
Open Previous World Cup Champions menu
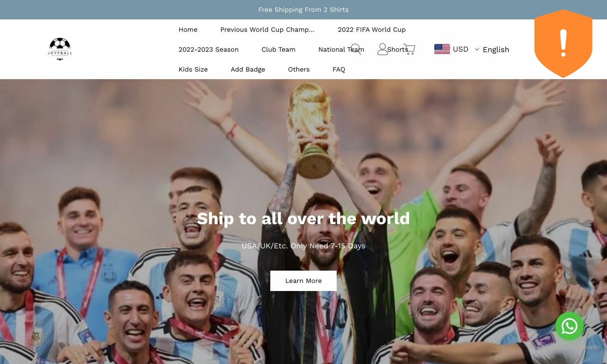[267, 29]
